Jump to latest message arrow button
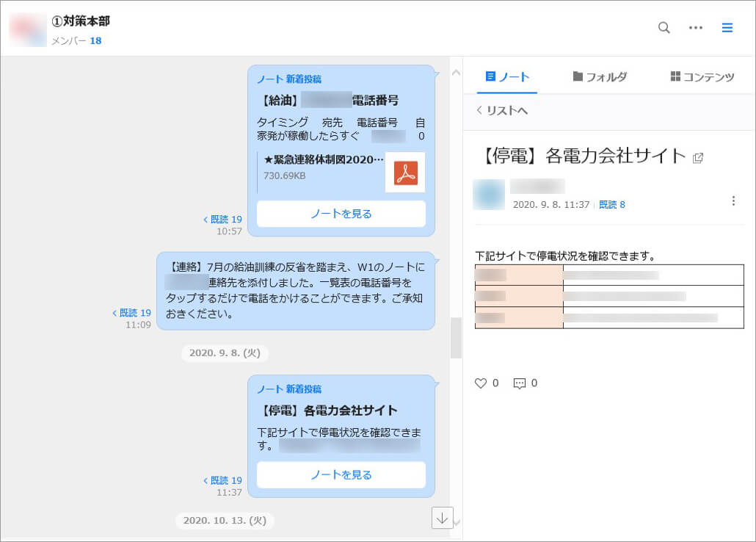 click(x=442, y=518)
